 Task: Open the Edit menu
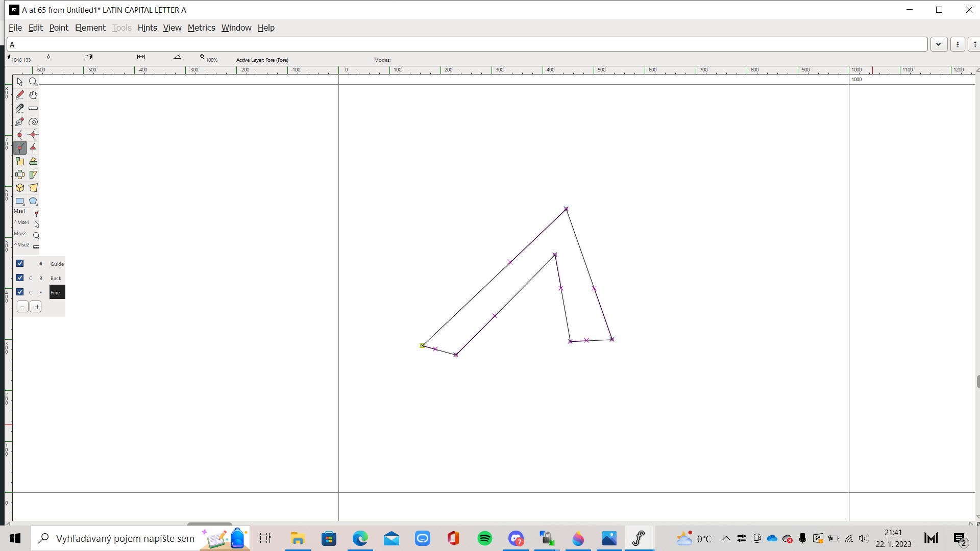pos(35,28)
